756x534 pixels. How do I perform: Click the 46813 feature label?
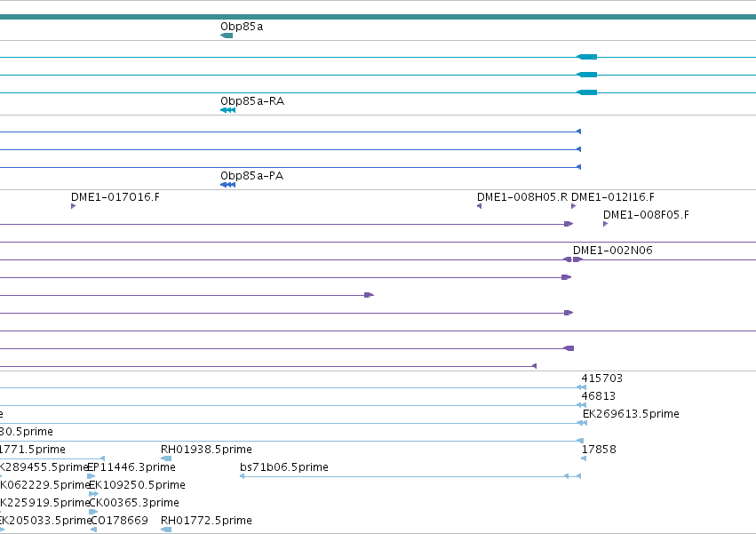pos(599,396)
